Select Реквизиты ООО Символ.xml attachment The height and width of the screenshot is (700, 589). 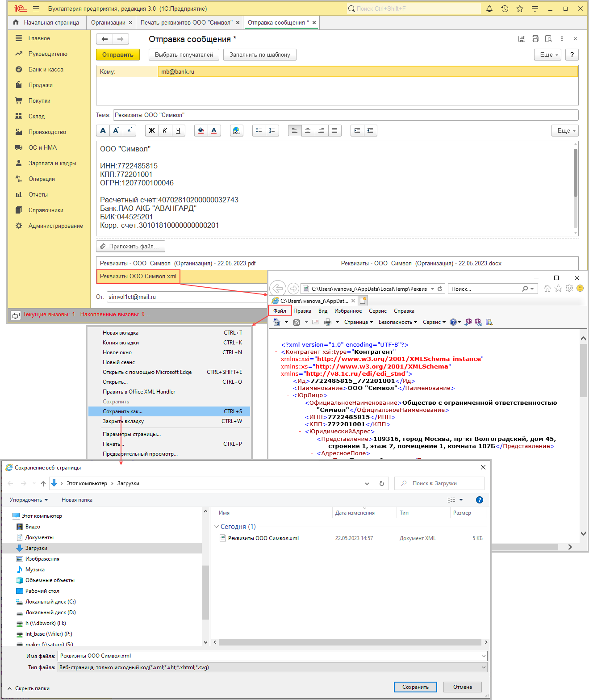[x=138, y=276]
